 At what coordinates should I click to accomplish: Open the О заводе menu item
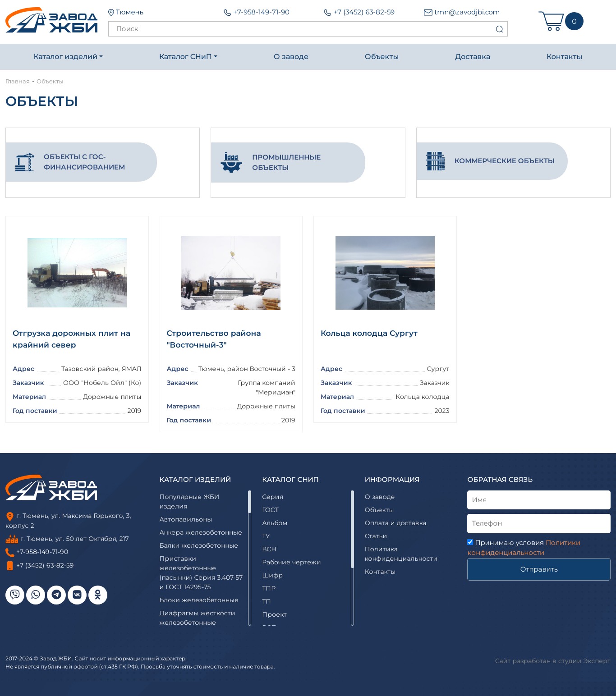pyautogui.click(x=291, y=57)
